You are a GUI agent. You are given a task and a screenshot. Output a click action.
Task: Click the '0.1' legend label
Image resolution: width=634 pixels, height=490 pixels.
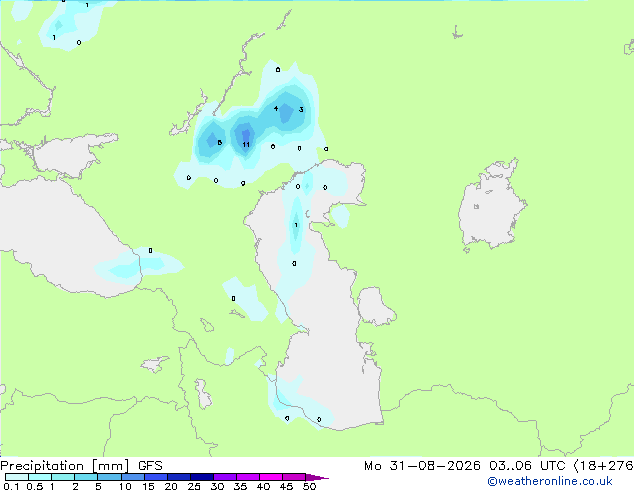coord(11,486)
